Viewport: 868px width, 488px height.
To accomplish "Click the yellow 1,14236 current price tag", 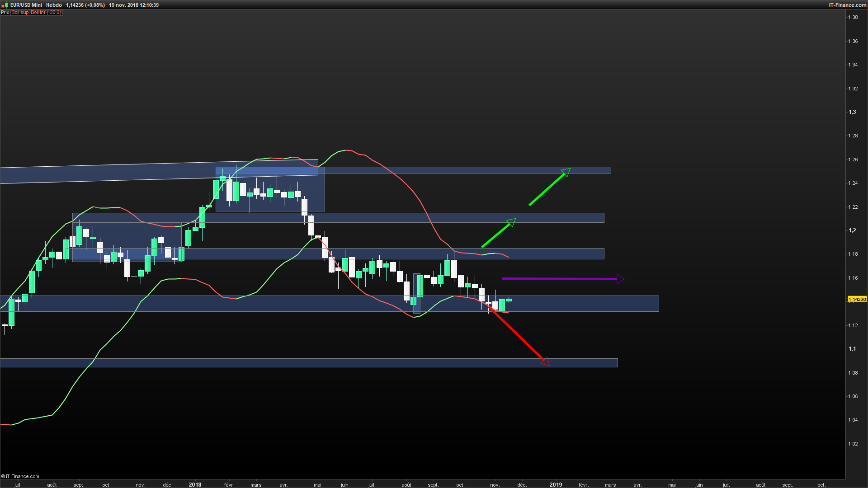I will (857, 300).
